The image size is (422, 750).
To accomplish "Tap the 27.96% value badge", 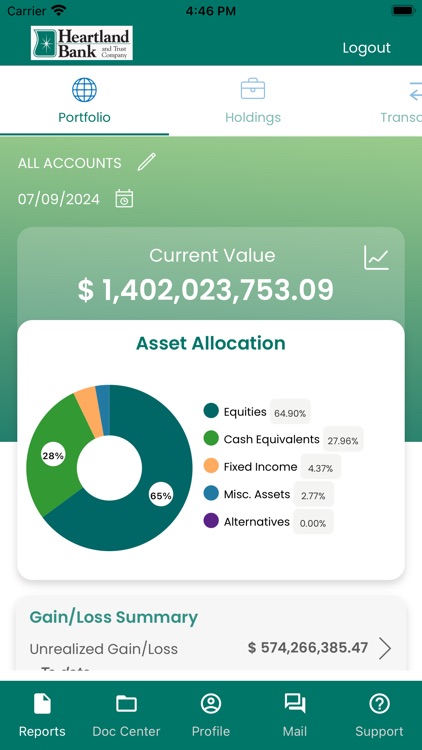I will tap(343, 440).
